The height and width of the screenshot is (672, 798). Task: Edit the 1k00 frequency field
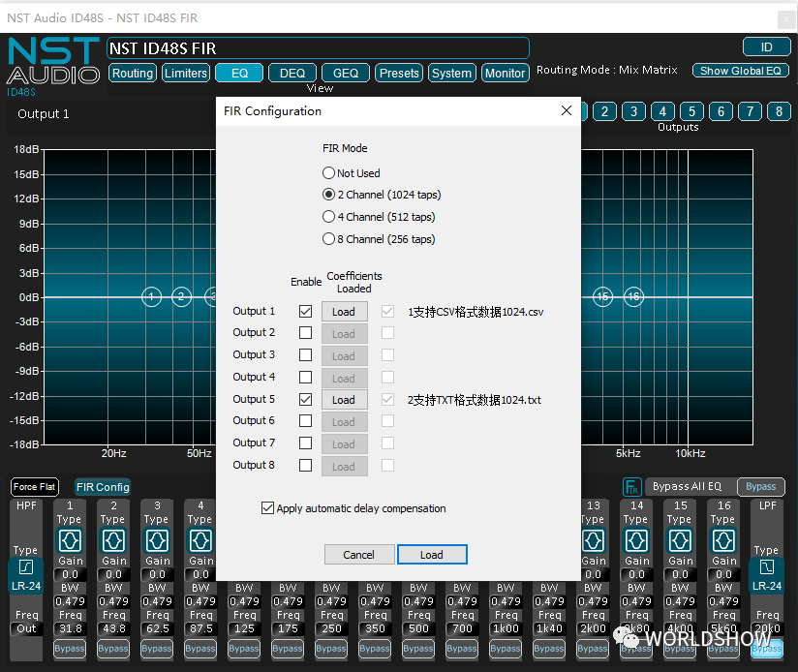(506, 628)
